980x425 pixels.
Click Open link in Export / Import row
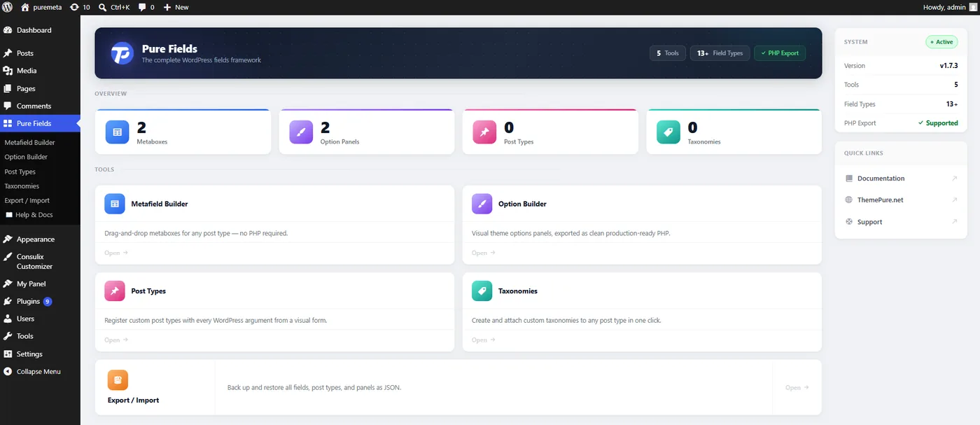coord(797,387)
